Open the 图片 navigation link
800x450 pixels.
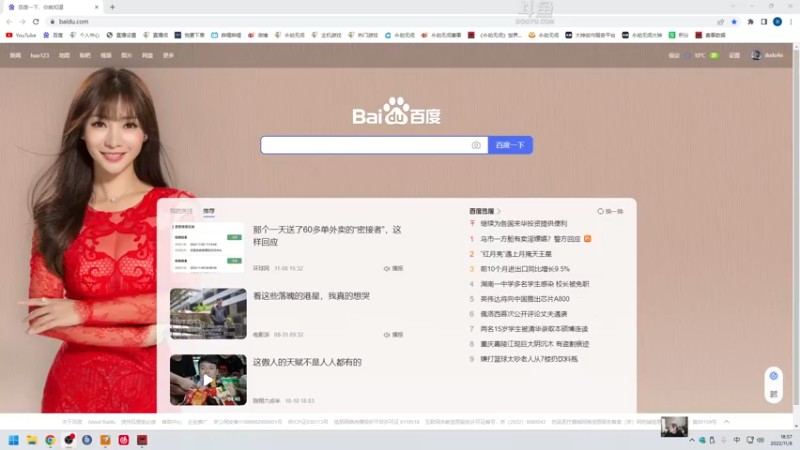(x=127, y=55)
